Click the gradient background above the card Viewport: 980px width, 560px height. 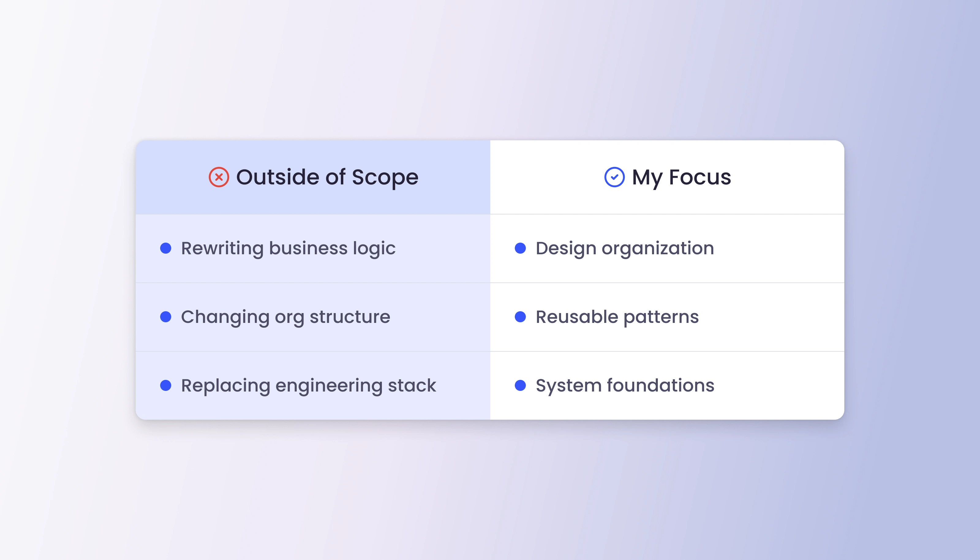[490, 69]
